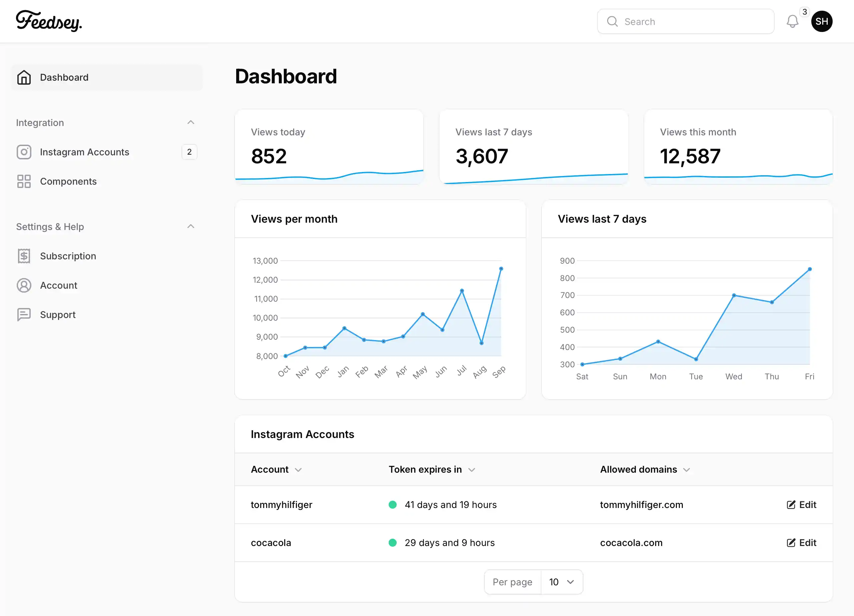
Task: Open the notifications bell
Action: point(792,21)
